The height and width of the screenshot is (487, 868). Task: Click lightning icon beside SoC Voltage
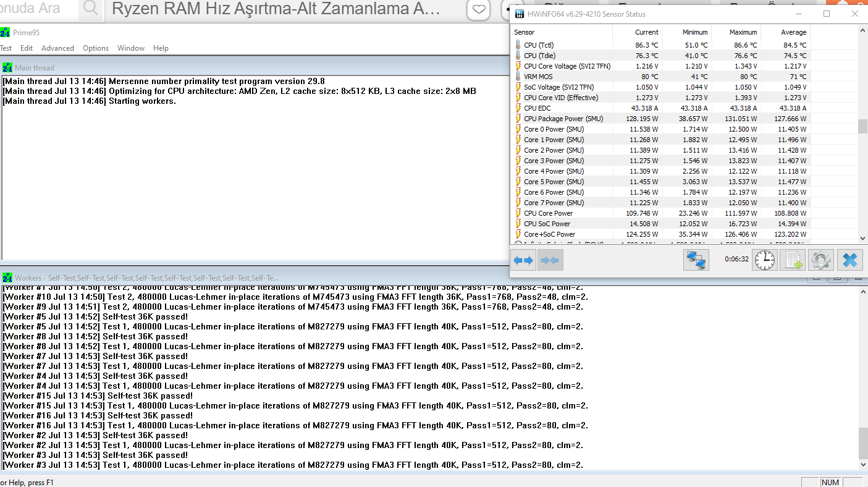(518, 87)
